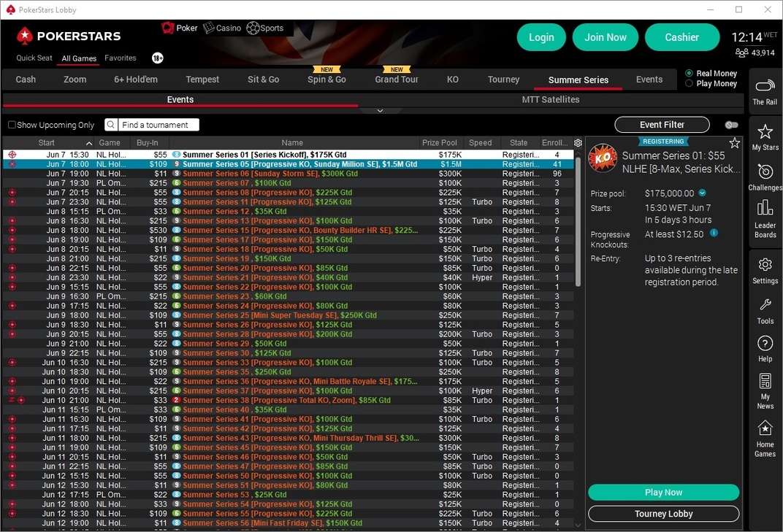The height and width of the screenshot is (532, 783).
Task: Open Home Games sidebar icon
Action: [x=765, y=436]
